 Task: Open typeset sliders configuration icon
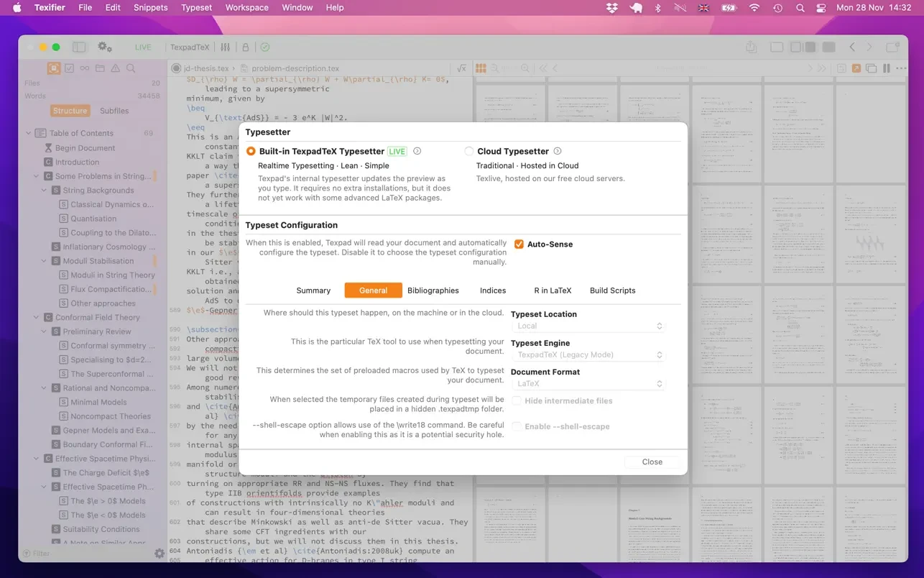pyautogui.click(x=226, y=47)
